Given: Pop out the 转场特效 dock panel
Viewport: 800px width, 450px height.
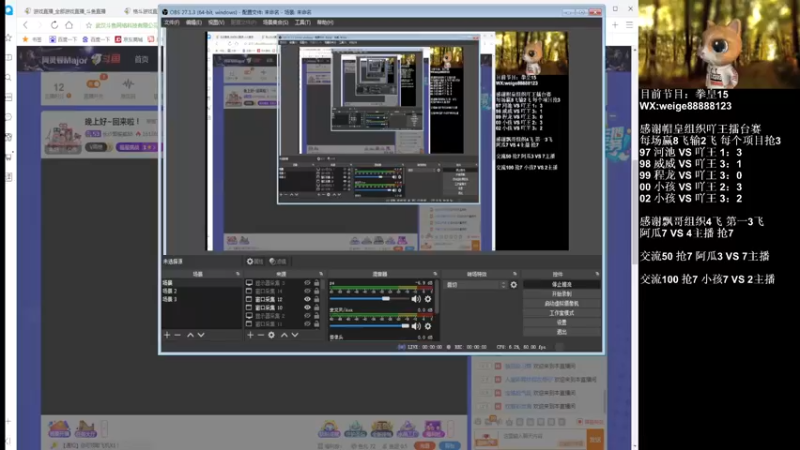Looking at the screenshot, I should click(515, 274).
